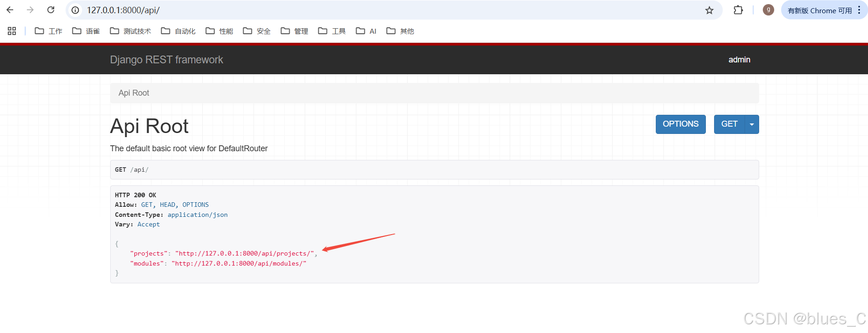The width and height of the screenshot is (868, 333).
Task: Open the Chrome profile avatar
Action: point(768,10)
